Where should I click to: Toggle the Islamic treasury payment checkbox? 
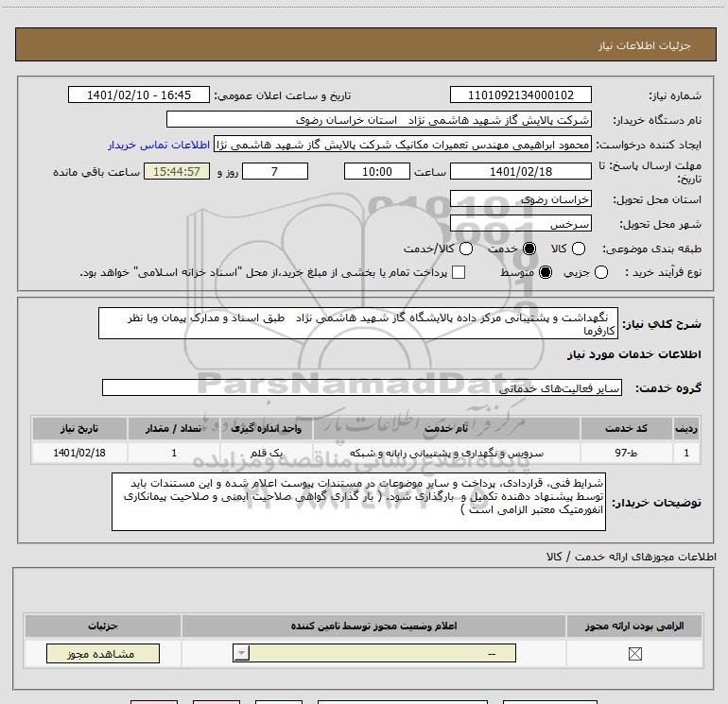[459, 272]
